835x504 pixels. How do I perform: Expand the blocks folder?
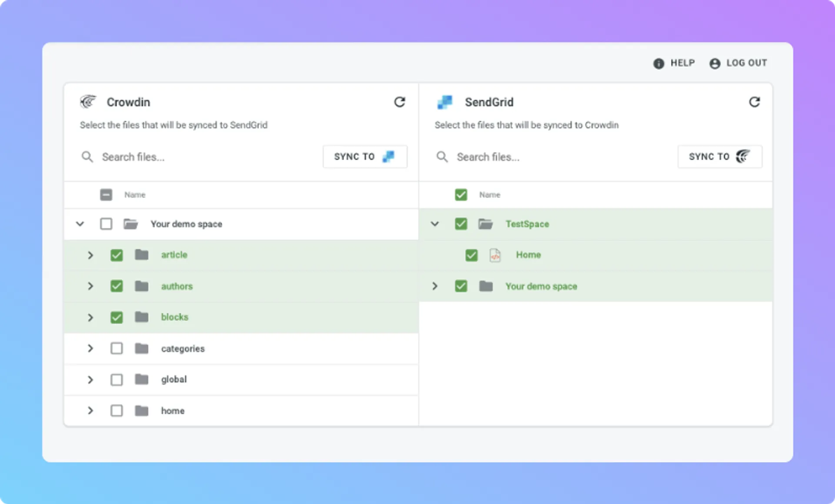tap(90, 317)
